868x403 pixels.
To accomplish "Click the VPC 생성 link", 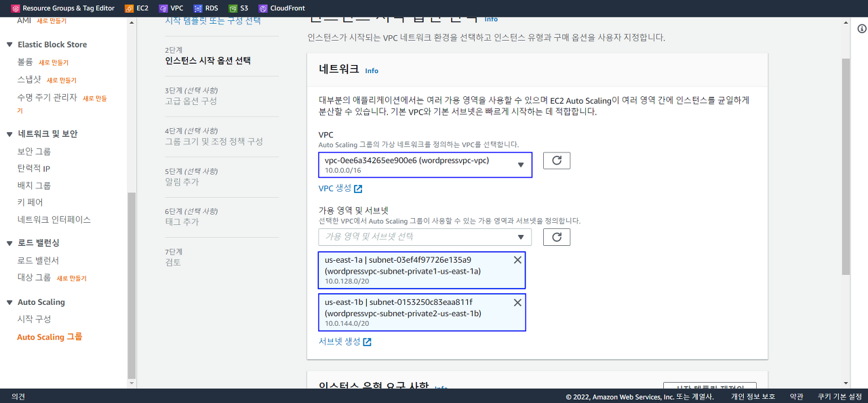I will (x=335, y=188).
